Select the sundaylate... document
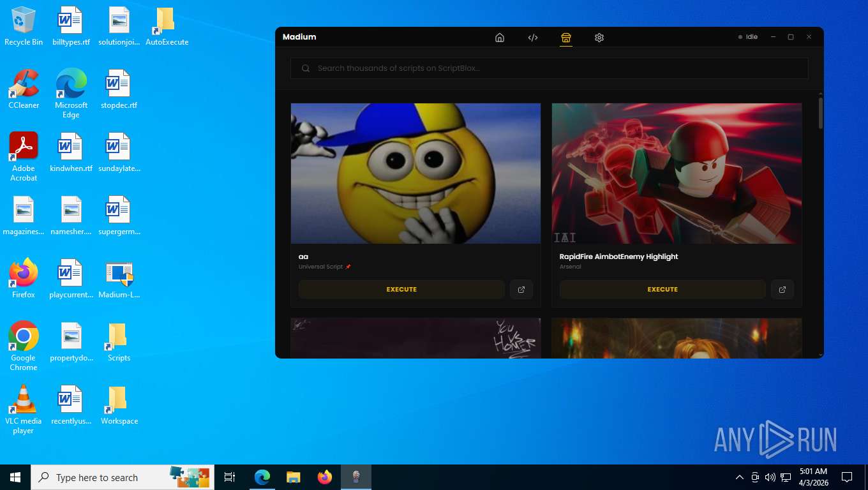The height and width of the screenshot is (490, 868). (x=119, y=152)
